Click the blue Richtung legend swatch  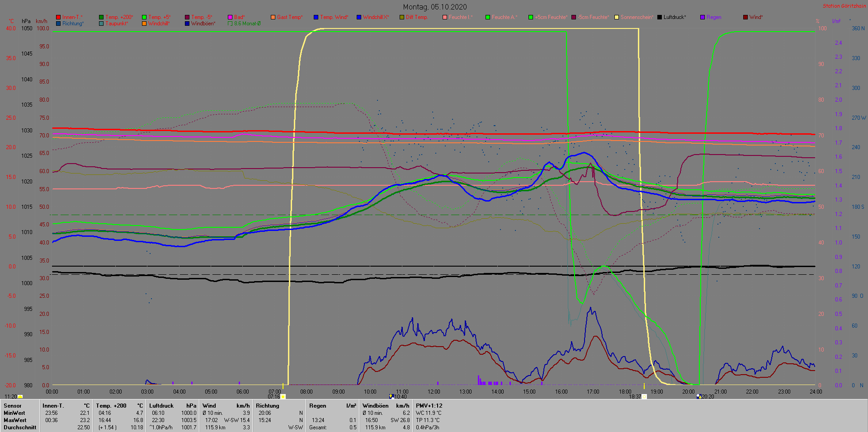[58, 23]
